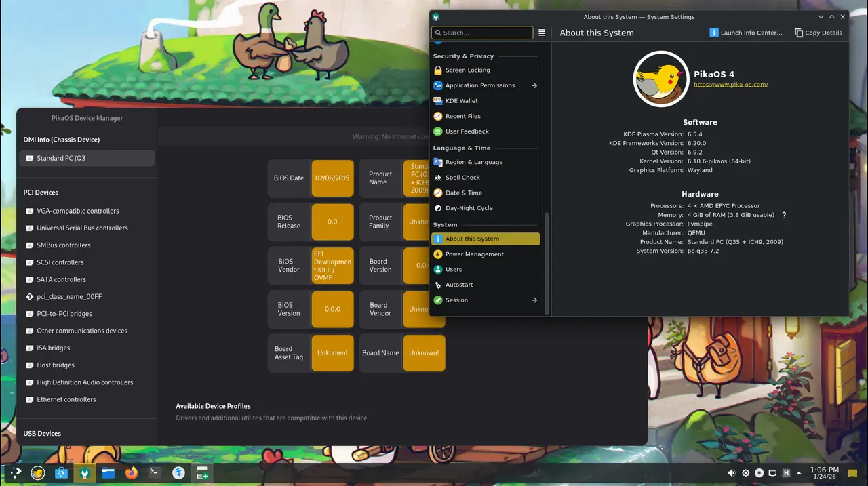Select VGA-compatible controllers in device list
This screenshot has width=868, height=486.
[x=77, y=211]
